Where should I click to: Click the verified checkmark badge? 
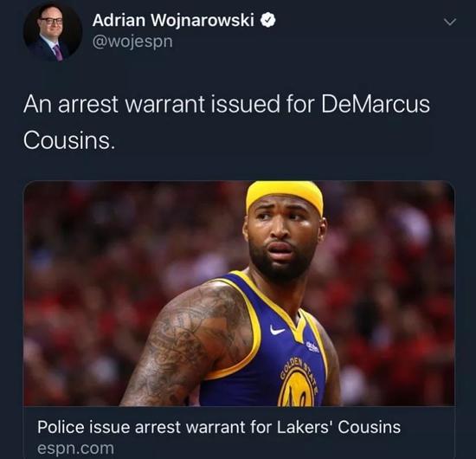tap(268, 21)
